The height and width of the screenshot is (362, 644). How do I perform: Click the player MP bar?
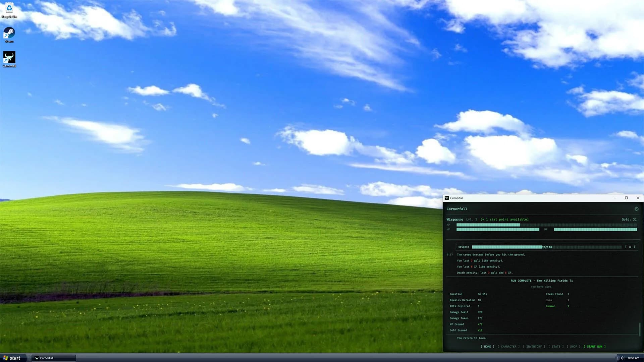coord(595,230)
